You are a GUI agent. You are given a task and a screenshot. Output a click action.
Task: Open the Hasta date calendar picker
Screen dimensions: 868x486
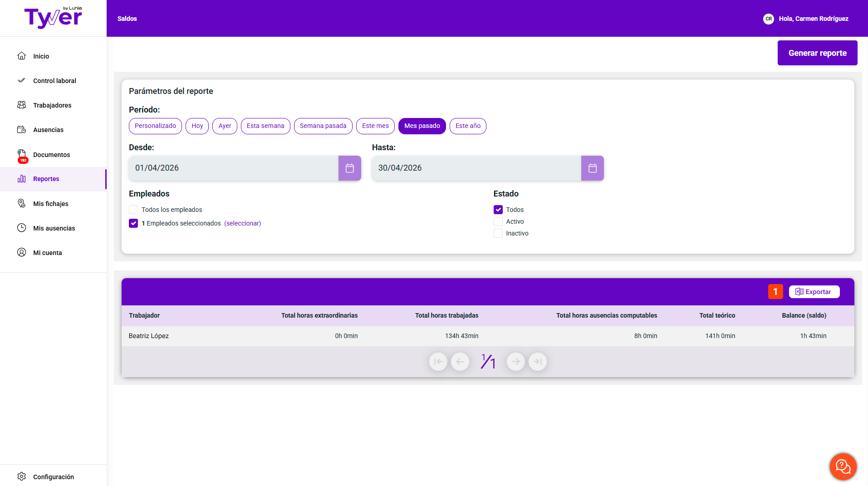click(x=592, y=168)
